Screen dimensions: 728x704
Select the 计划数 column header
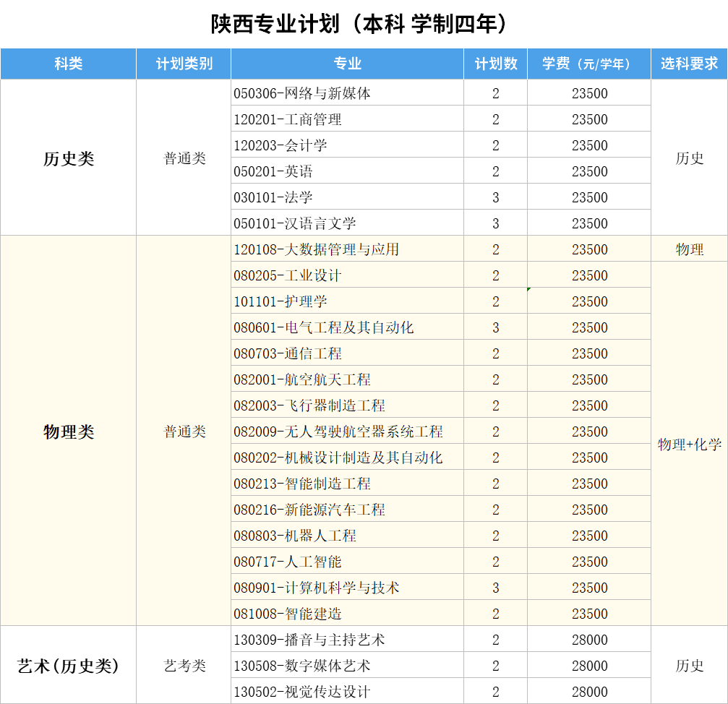coord(495,64)
